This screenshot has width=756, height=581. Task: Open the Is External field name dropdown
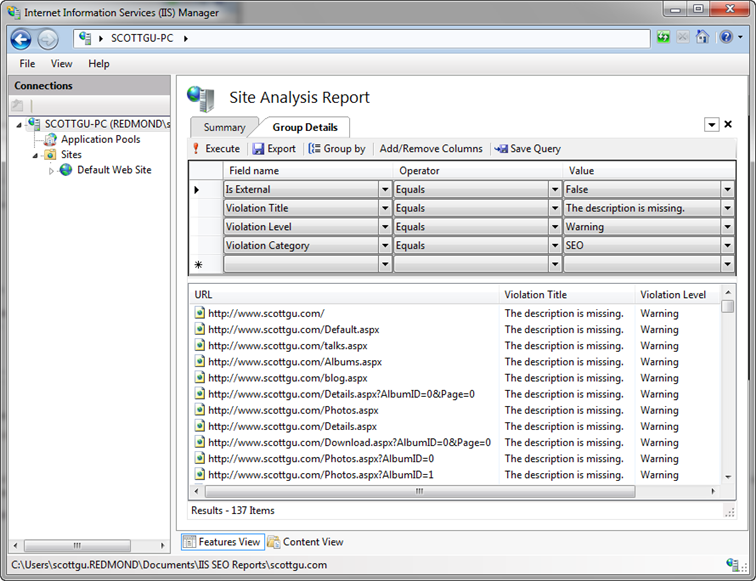click(x=385, y=189)
